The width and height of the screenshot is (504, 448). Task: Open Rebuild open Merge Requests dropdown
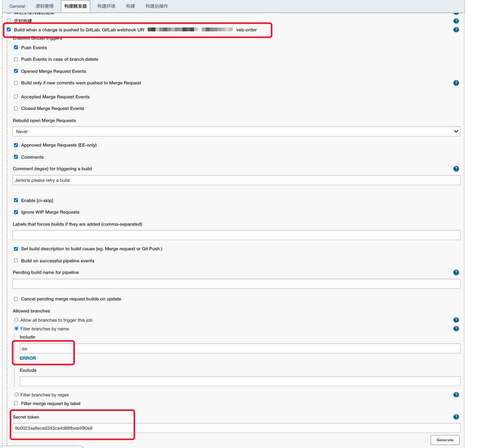(x=236, y=132)
